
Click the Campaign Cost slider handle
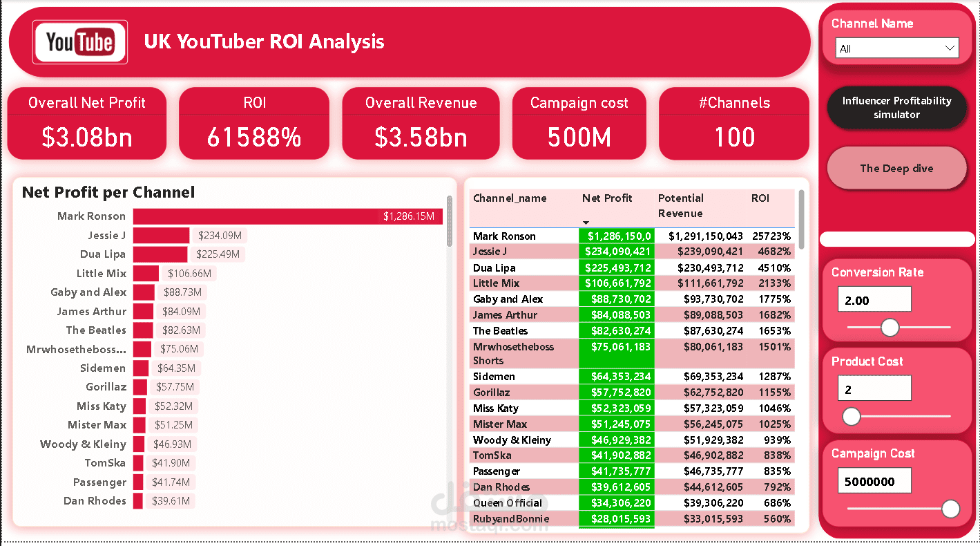click(x=951, y=509)
